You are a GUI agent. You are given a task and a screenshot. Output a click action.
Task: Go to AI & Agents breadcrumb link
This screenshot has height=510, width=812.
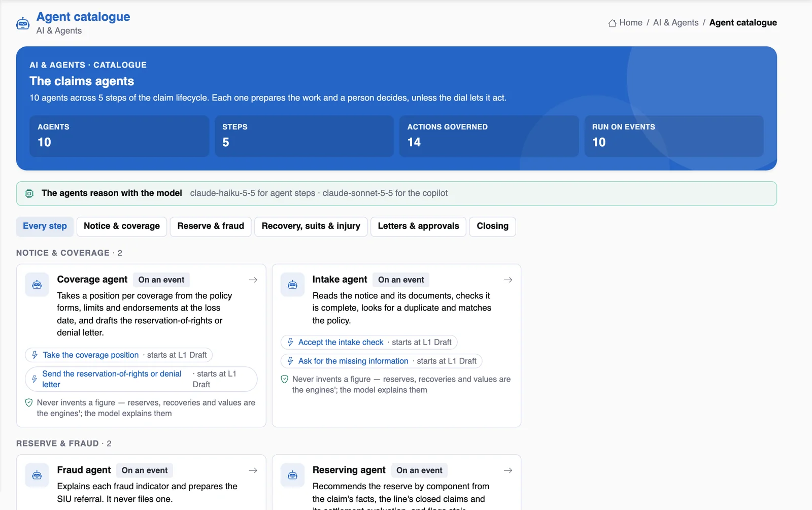pos(675,23)
